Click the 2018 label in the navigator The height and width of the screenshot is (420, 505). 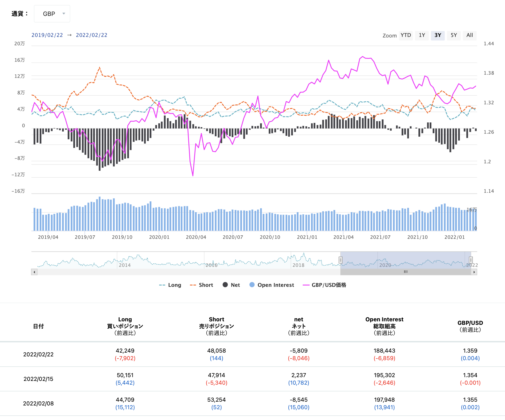(298, 265)
